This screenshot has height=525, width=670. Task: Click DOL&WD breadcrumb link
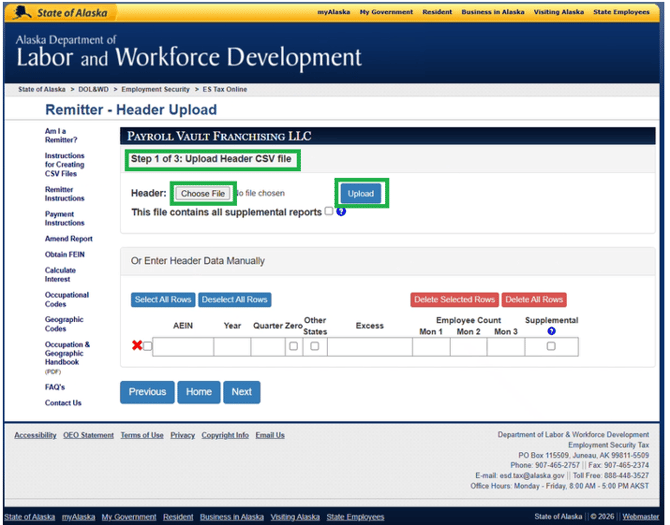point(93,89)
